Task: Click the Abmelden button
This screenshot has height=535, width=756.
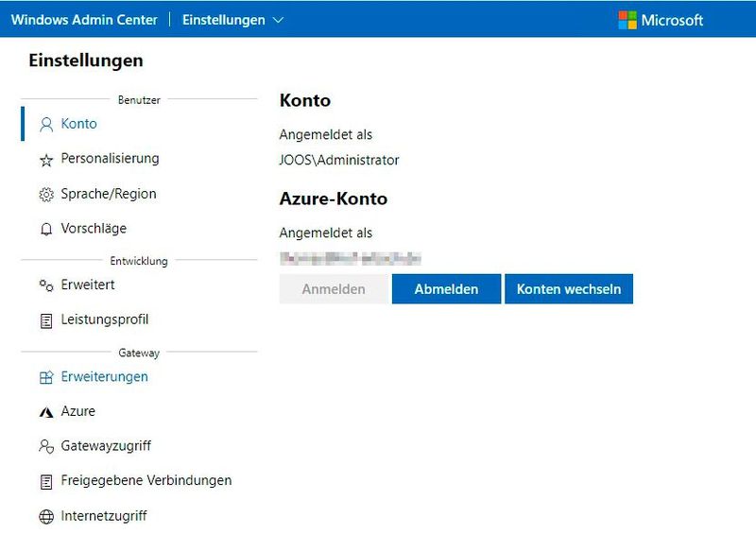Action: pos(446,289)
